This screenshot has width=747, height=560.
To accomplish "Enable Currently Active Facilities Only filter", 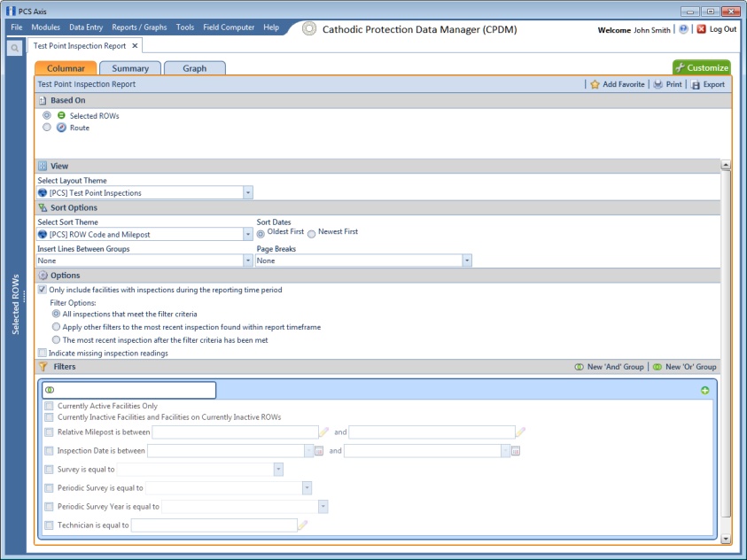I will (49, 406).
